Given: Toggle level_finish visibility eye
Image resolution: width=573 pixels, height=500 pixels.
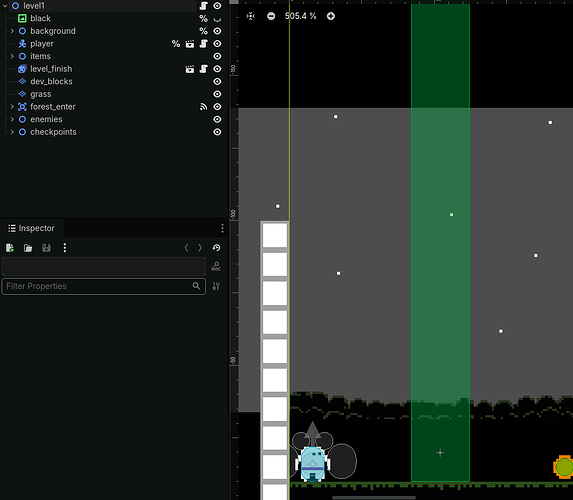Looking at the screenshot, I should click(217, 69).
